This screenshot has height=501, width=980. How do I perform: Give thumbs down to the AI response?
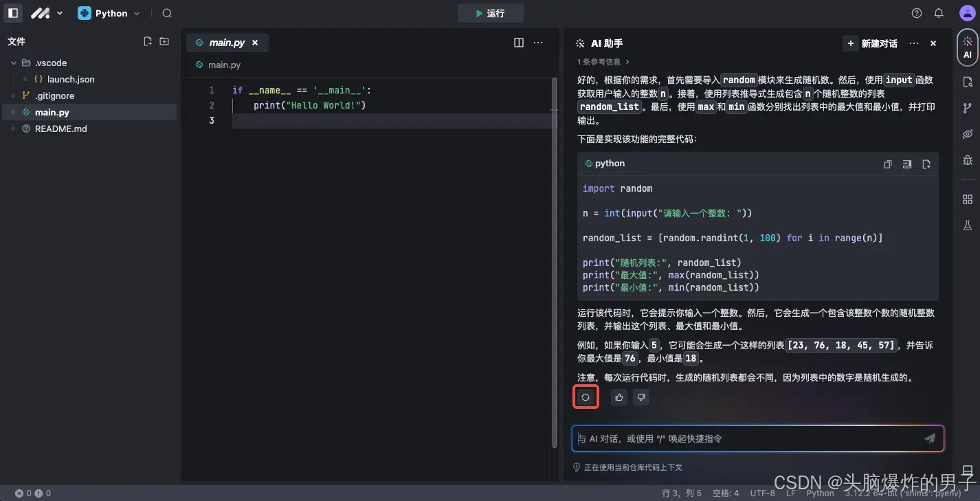641,397
